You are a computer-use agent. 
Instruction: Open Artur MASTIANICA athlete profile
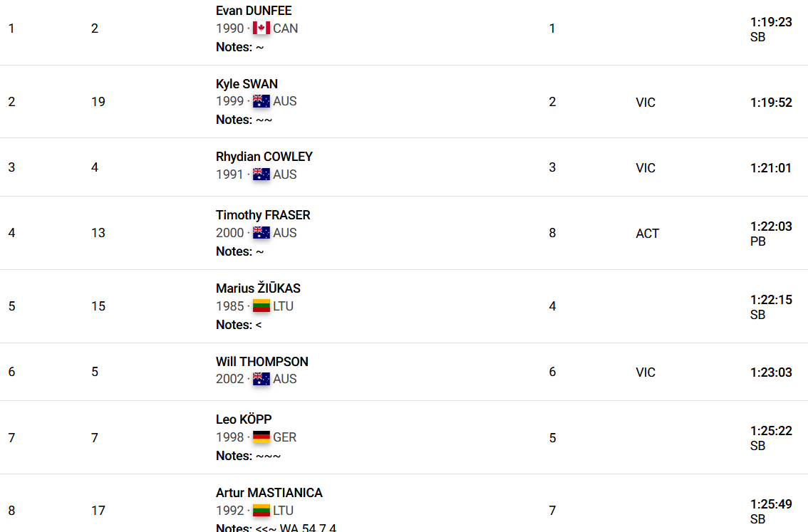tap(269, 492)
